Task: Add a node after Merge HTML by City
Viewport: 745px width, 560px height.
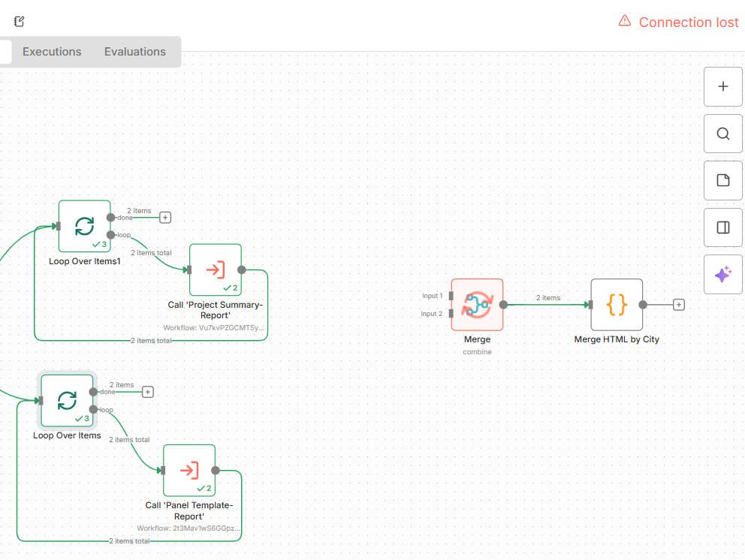Action: tap(678, 305)
